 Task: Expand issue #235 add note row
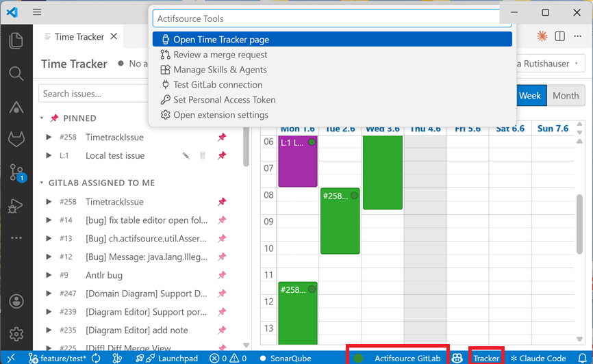click(49, 330)
